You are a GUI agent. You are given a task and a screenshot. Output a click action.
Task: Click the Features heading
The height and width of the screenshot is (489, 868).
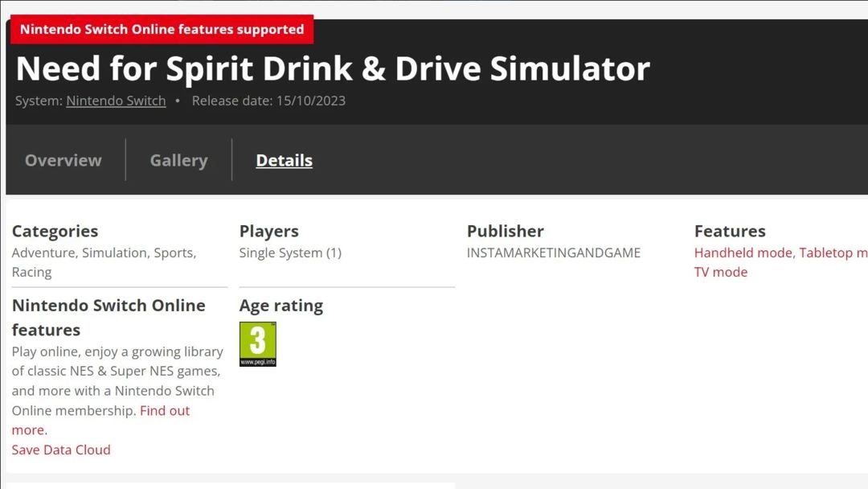(x=730, y=231)
